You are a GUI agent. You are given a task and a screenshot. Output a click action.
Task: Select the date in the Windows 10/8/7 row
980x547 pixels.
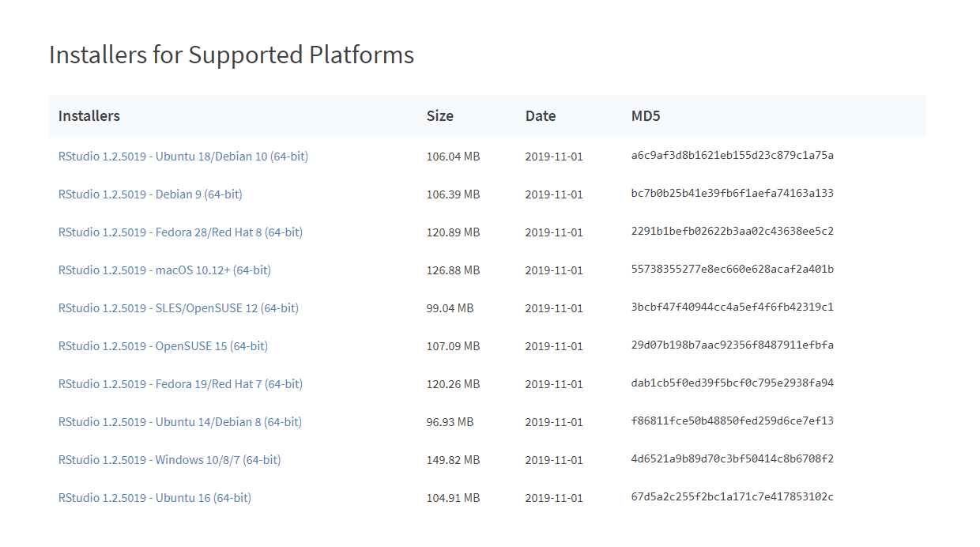tap(554, 460)
